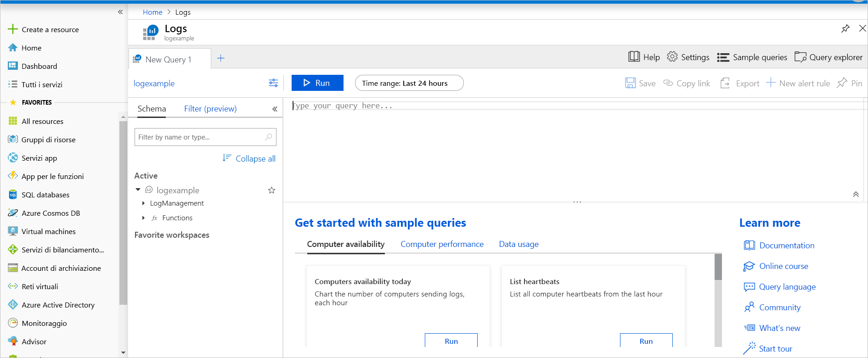Viewport: 868px width, 358px height.
Task: Open Home from the sidebar
Action: (31, 48)
